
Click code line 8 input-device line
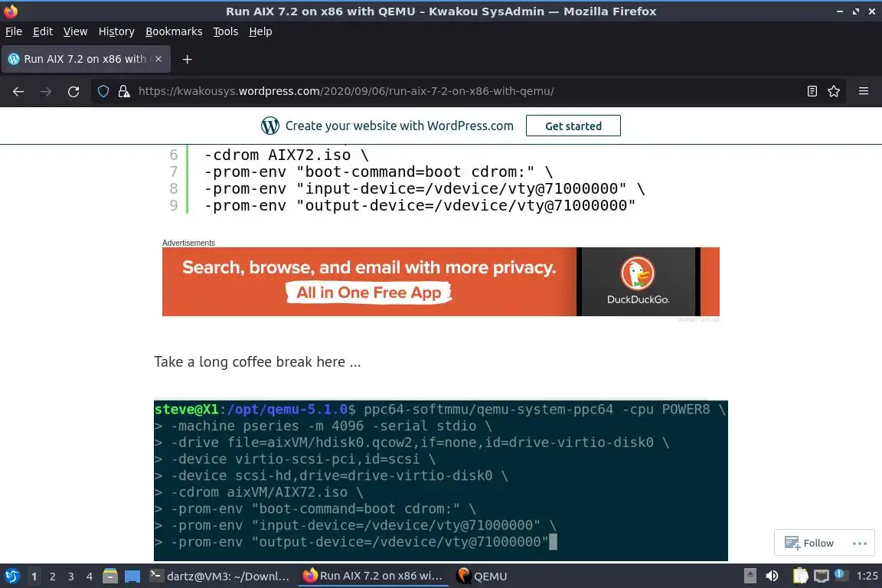click(x=424, y=188)
